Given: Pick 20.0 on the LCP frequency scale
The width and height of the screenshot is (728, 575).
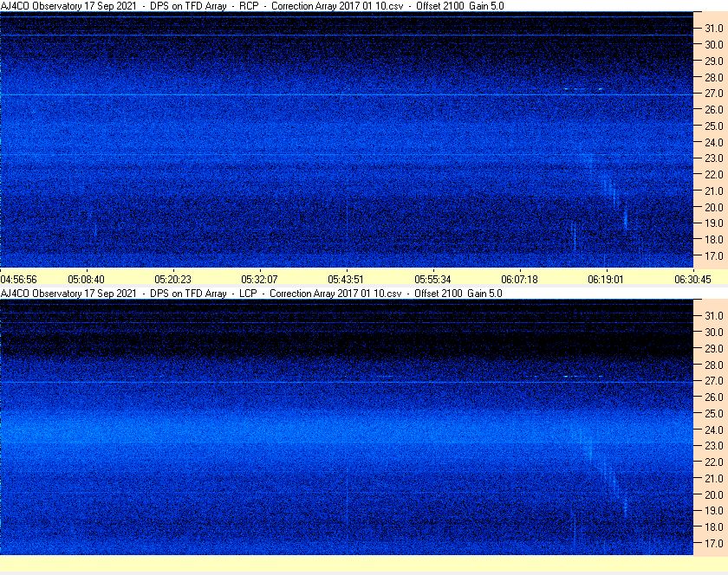Looking at the screenshot, I should coord(714,494).
